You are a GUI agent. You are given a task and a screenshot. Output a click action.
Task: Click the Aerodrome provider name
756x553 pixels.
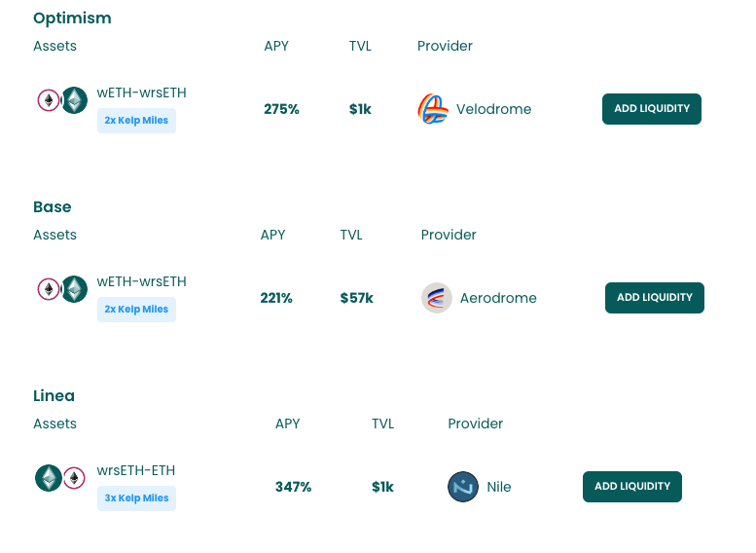point(498,298)
